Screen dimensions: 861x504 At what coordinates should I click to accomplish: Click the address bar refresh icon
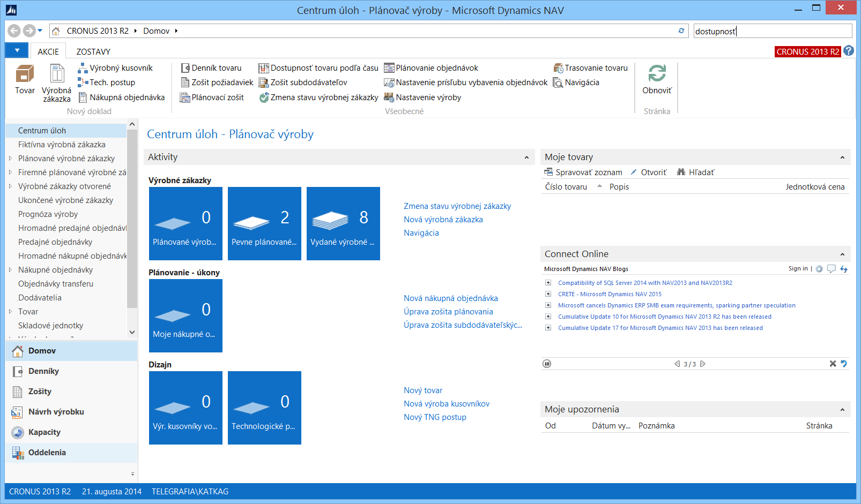coord(681,31)
